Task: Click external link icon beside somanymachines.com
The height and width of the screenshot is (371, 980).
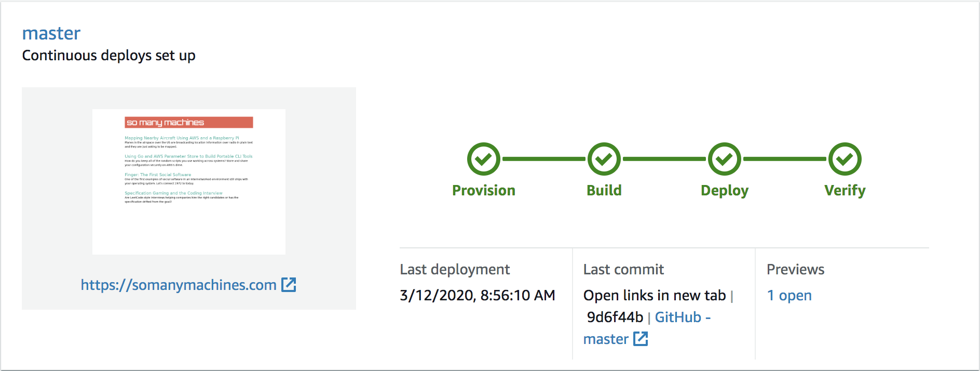Action: [289, 285]
